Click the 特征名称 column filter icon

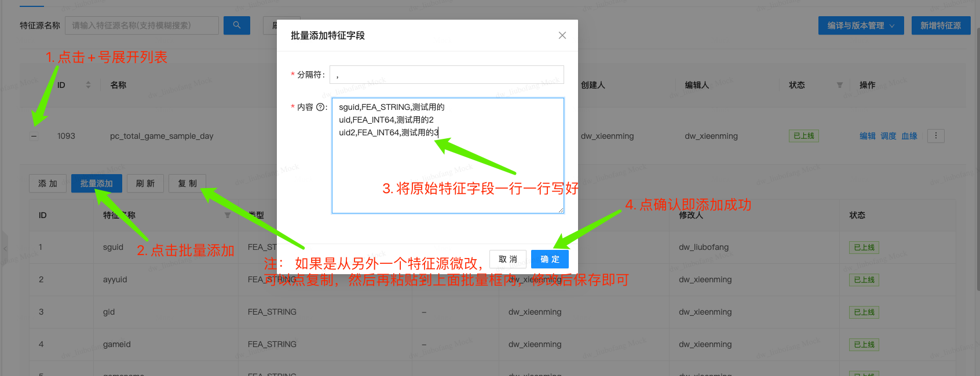[x=228, y=215]
